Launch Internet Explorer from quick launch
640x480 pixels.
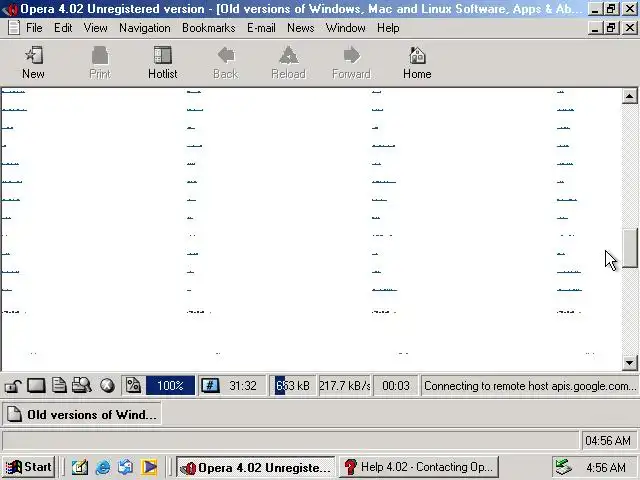pyautogui.click(x=102, y=467)
